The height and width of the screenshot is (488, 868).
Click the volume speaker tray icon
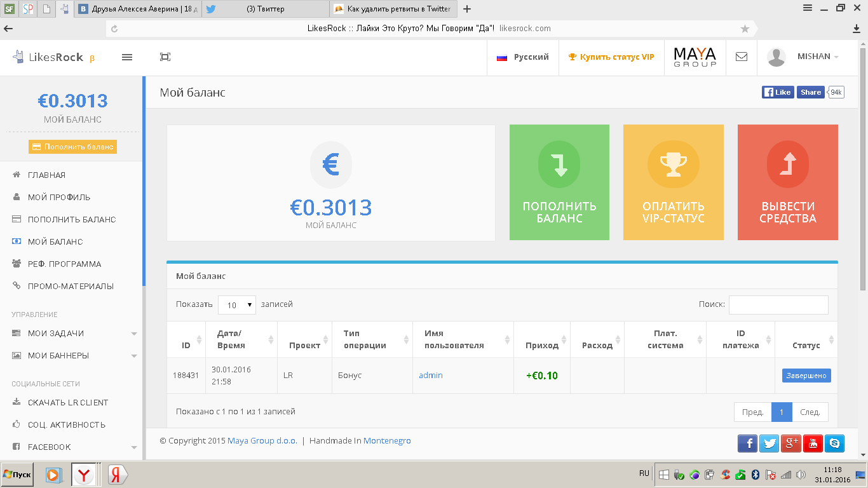[801, 475]
